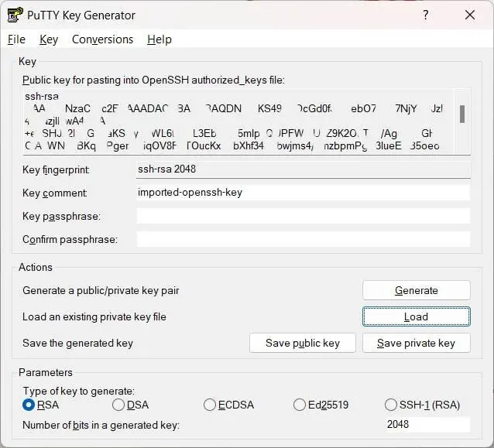Viewport: 494px width, 448px height.
Task: Open the Key menu
Action: pos(49,39)
